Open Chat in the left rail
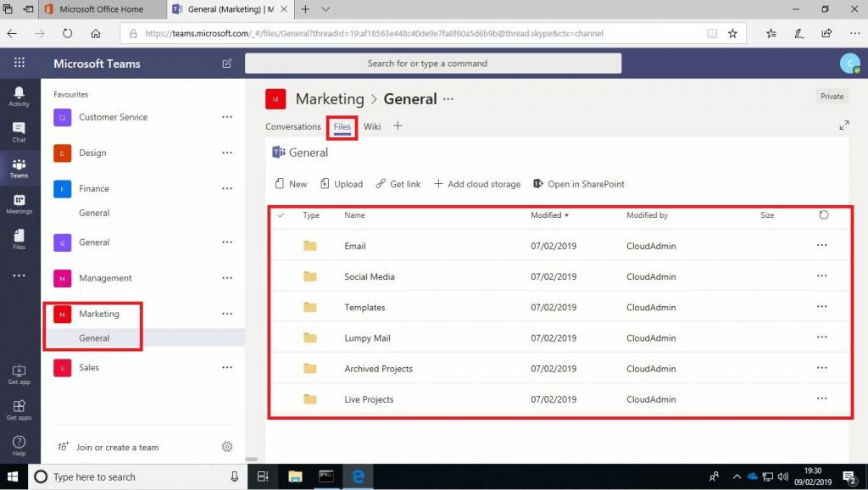The height and width of the screenshot is (490, 868). 19,132
